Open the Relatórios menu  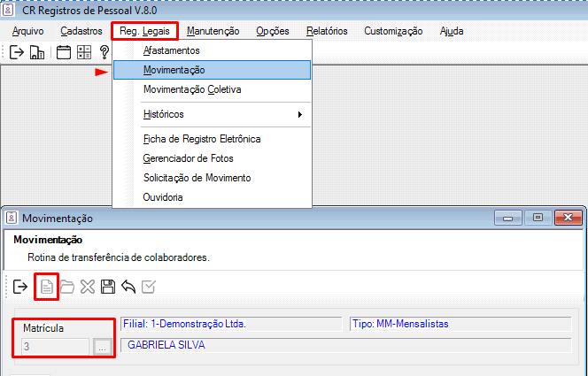tap(327, 31)
